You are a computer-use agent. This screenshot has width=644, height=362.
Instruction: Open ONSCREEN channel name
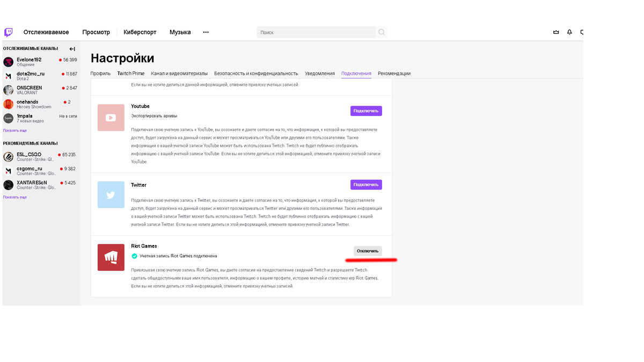[x=29, y=87]
